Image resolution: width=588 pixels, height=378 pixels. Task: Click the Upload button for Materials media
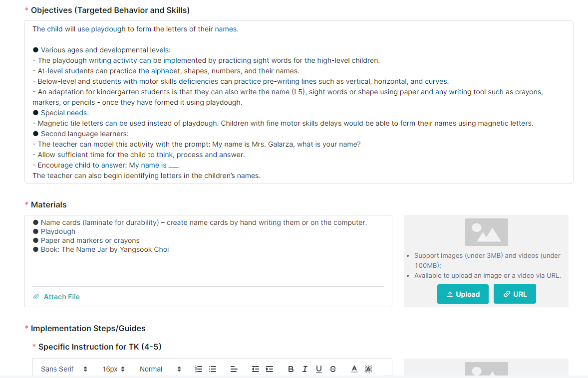point(463,294)
